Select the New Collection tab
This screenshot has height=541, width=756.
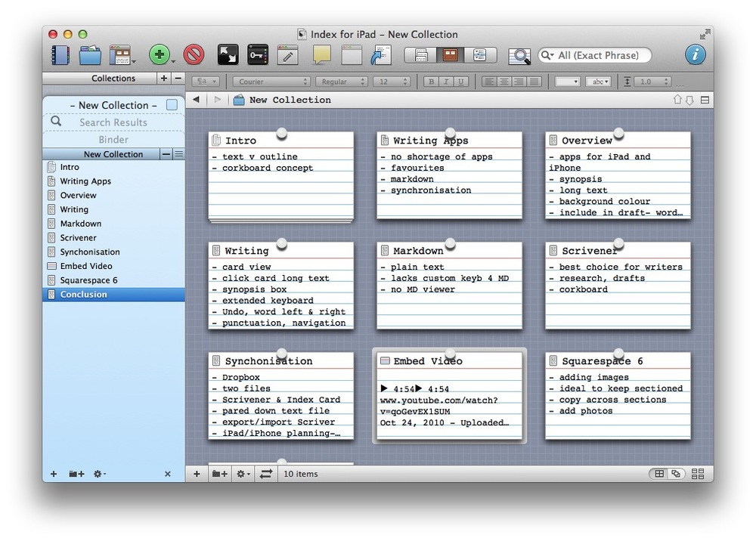point(113,105)
